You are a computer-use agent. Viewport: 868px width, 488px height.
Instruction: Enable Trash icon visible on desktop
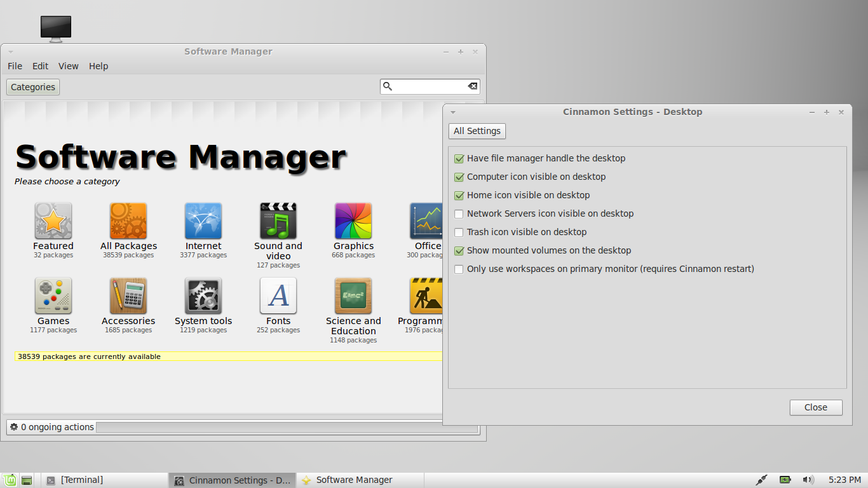pyautogui.click(x=459, y=232)
